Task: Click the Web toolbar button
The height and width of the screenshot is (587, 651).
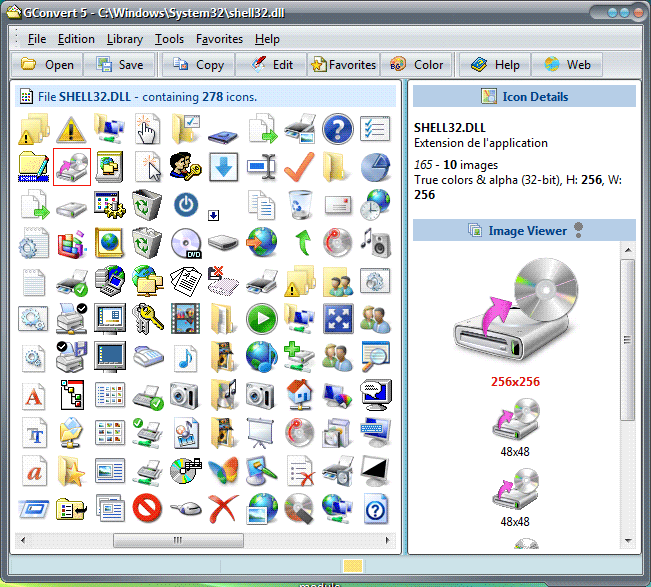Action: pos(567,65)
